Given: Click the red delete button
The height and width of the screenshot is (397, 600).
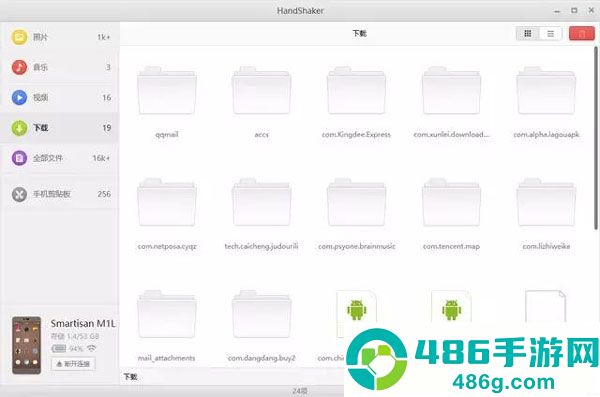Looking at the screenshot, I should coord(582,34).
